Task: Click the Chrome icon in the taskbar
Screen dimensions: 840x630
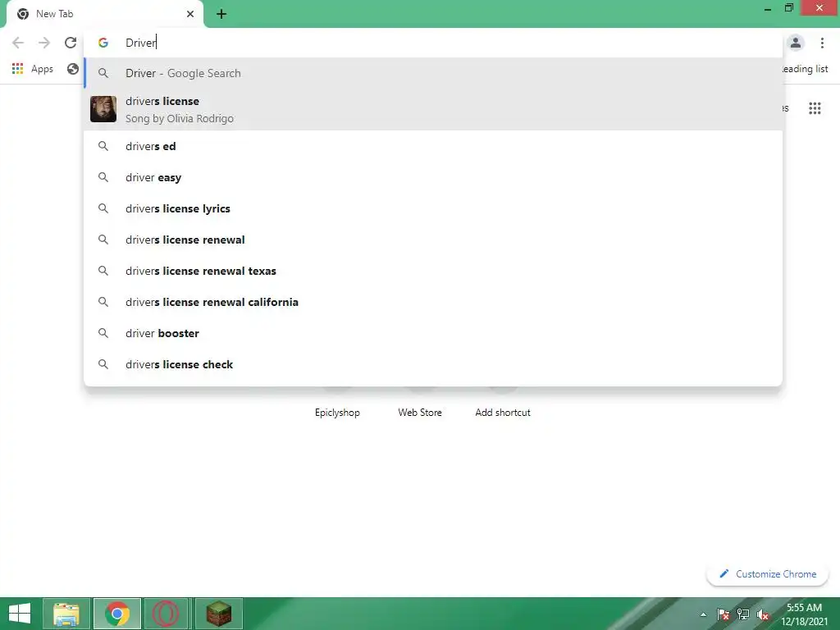Action: click(117, 614)
